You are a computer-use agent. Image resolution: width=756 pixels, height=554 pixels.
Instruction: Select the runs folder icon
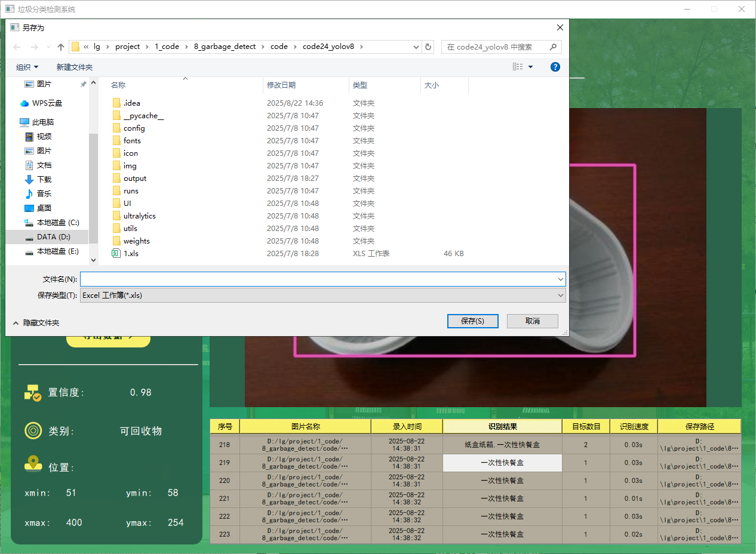click(x=116, y=191)
